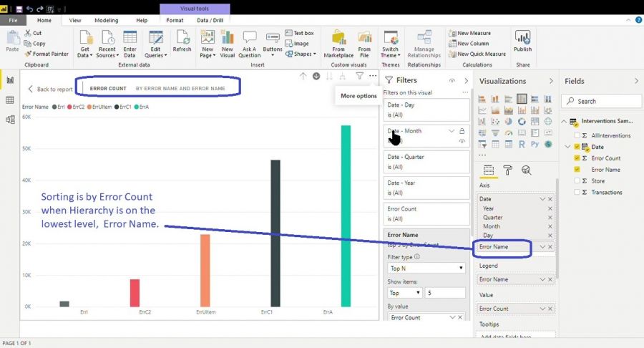The width and height of the screenshot is (644, 348).
Task: Add a New Page
Action: point(208,44)
